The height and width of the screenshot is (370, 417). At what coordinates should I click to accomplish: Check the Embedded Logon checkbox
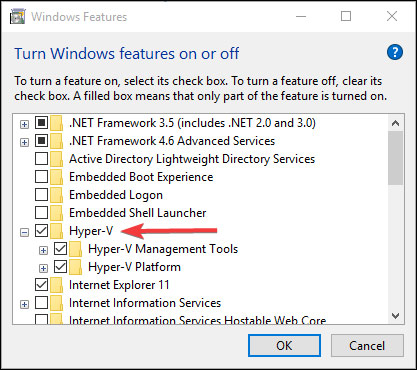click(x=41, y=195)
